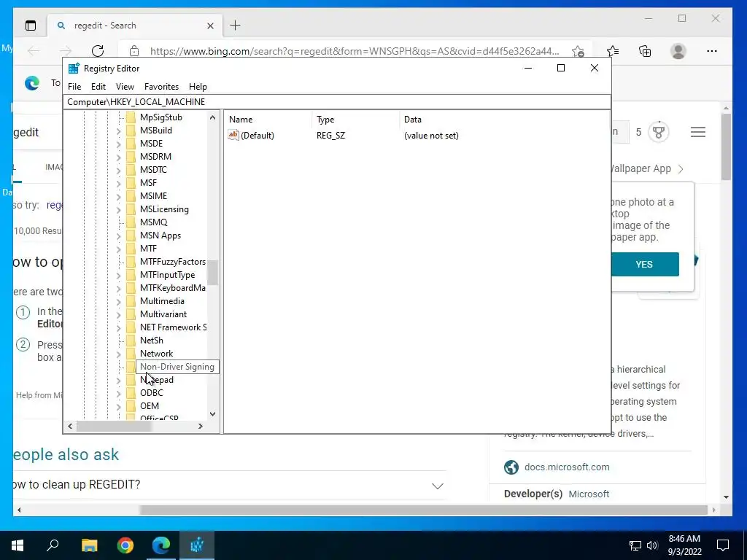
Task: Select the MTF folder icon
Action: tap(131, 249)
